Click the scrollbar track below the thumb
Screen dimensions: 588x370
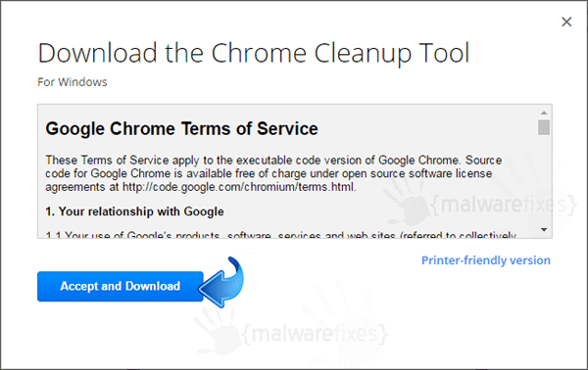point(544,180)
